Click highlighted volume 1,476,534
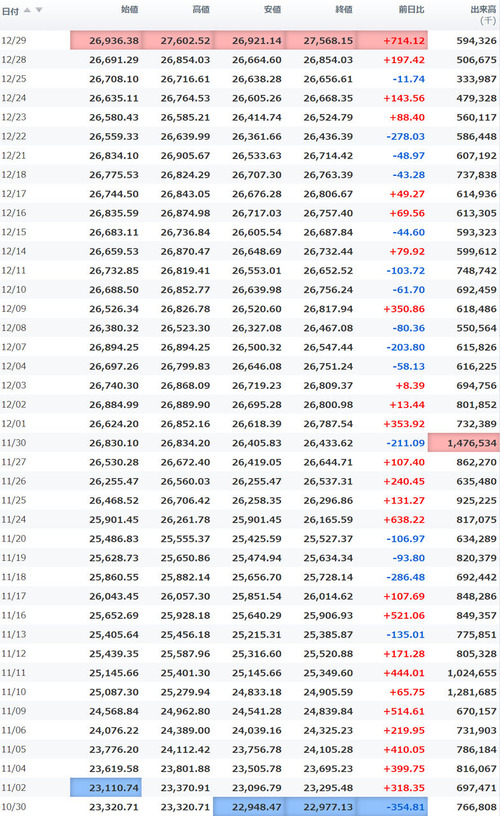Image resolution: width=500 pixels, height=816 pixels. tap(472, 443)
